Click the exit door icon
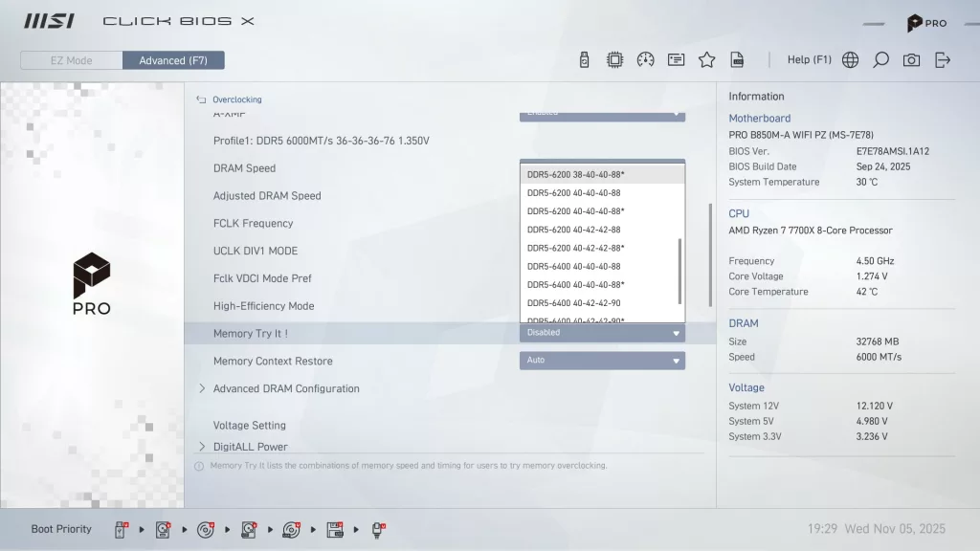980x551 pixels. tap(943, 60)
